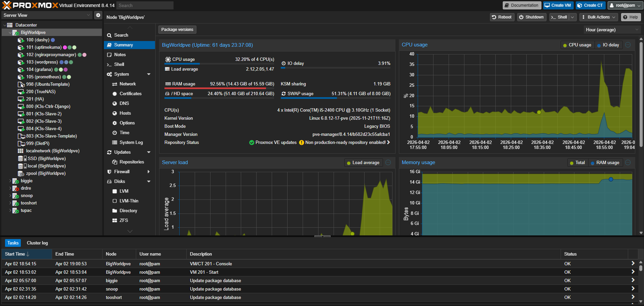Open Hour (average) timeframe dropdown

point(611,30)
